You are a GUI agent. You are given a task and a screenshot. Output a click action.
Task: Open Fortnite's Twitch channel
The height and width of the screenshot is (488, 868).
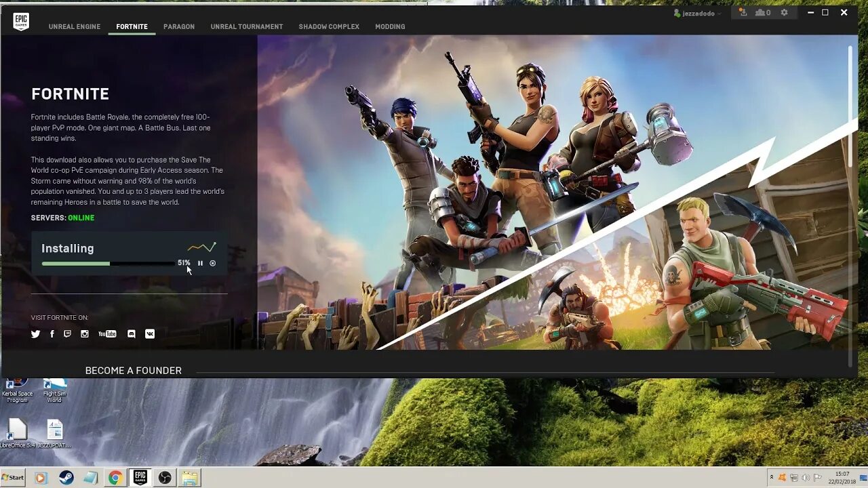click(67, 333)
